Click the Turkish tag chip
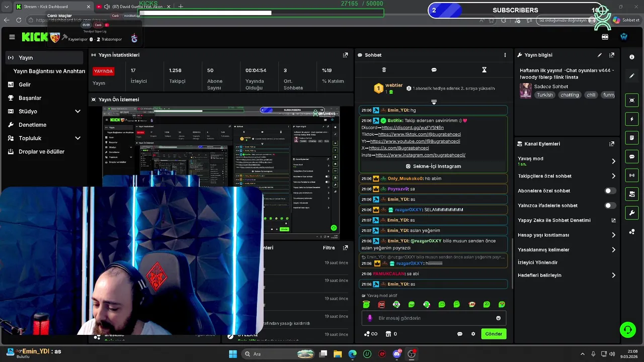 click(544, 95)
